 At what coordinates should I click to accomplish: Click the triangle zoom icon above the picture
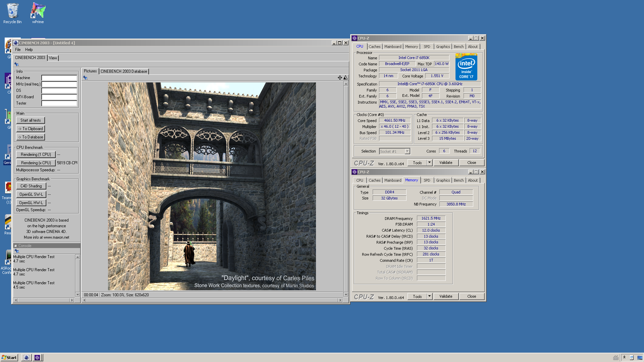point(345,78)
